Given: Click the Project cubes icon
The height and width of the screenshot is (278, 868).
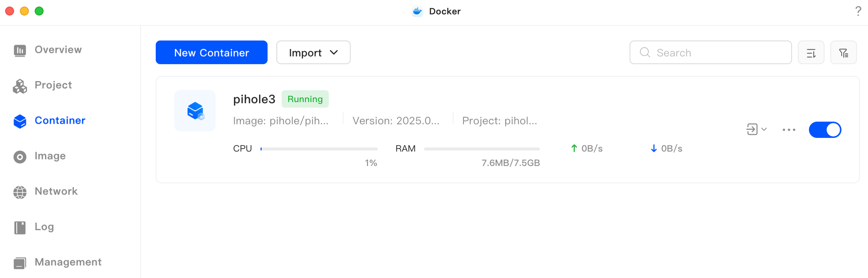Looking at the screenshot, I should click(20, 86).
